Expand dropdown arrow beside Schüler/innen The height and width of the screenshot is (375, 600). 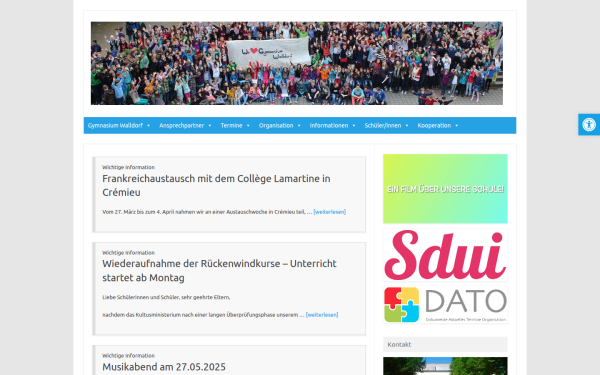(x=407, y=126)
